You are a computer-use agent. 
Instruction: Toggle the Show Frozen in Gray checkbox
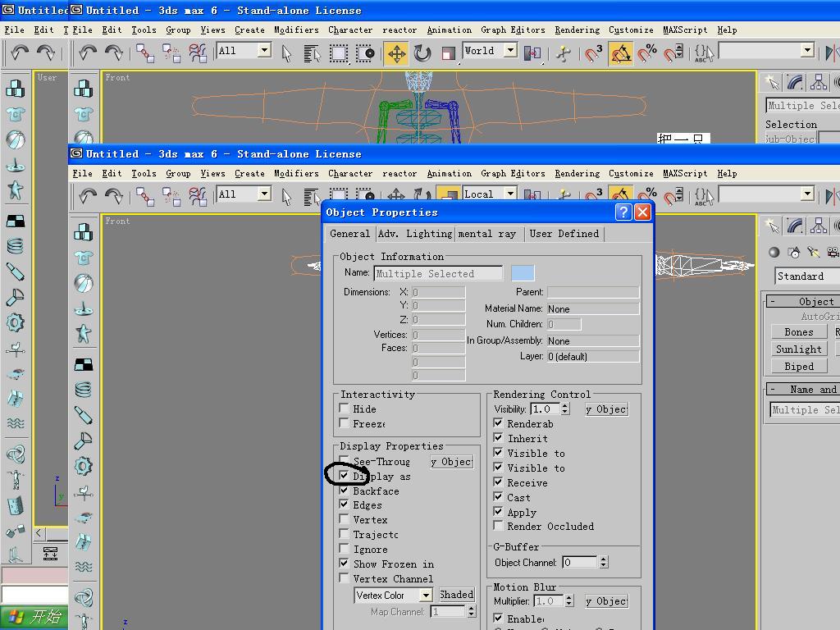(344, 564)
